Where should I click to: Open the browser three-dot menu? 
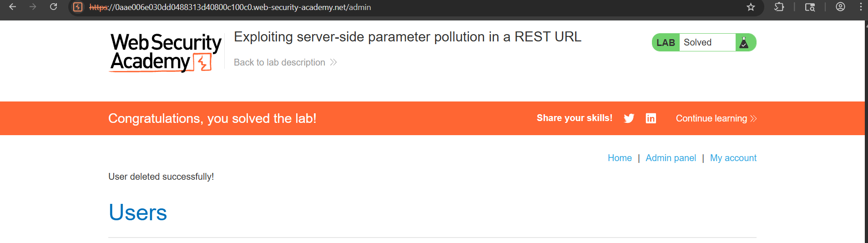click(861, 7)
